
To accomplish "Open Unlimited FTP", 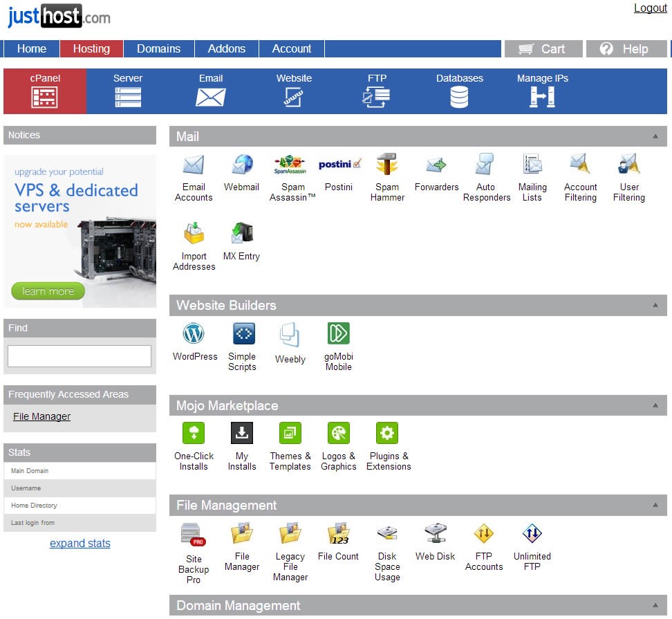I will [532, 533].
